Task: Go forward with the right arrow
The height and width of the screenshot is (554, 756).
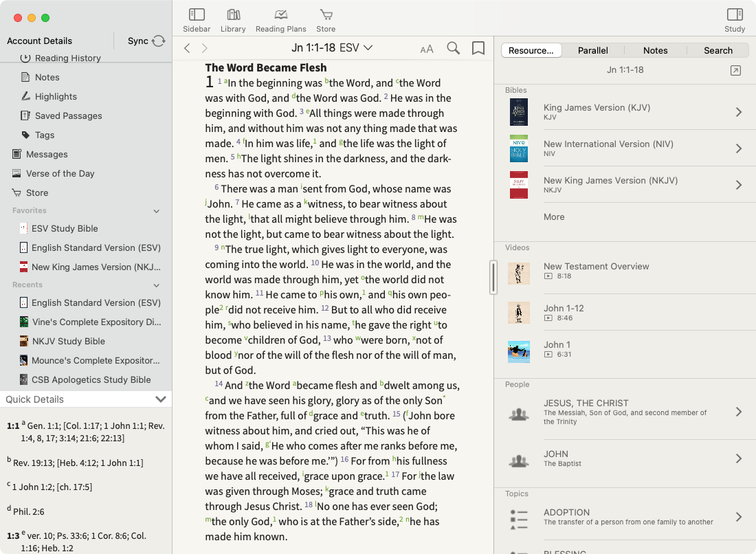Action: pos(204,48)
